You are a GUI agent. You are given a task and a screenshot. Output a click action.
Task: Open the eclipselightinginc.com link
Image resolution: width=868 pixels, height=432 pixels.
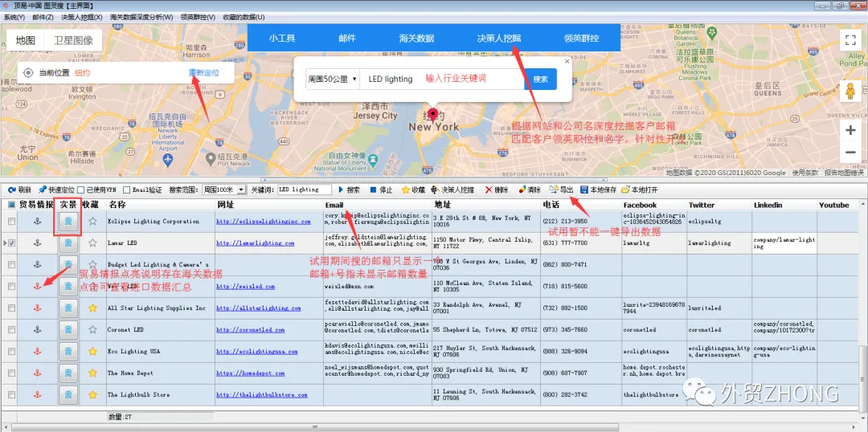click(x=264, y=222)
